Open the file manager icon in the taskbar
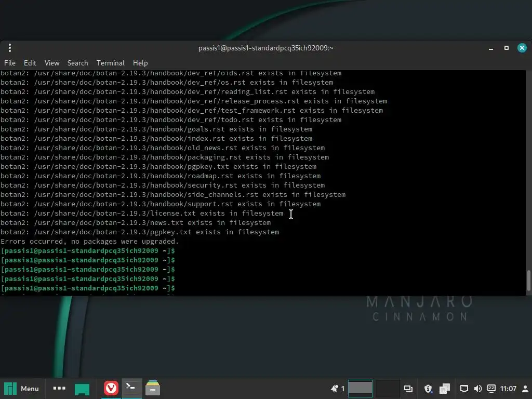 coord(153,388)
